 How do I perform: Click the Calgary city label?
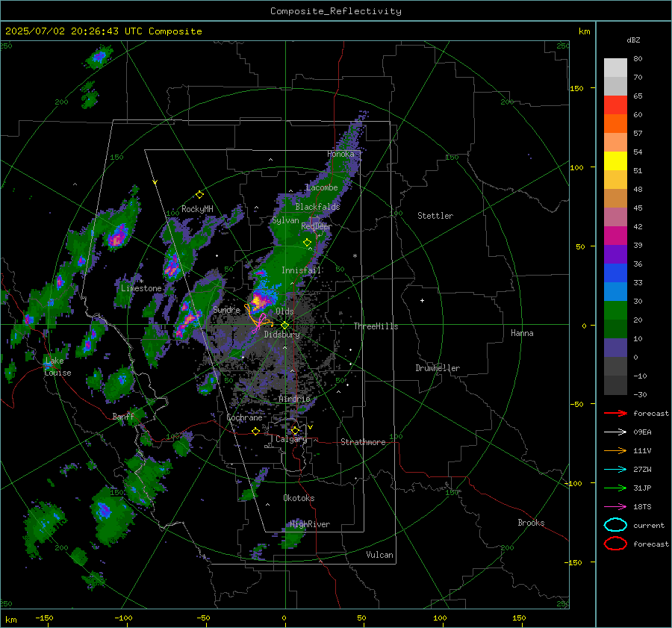coord(291,439)
